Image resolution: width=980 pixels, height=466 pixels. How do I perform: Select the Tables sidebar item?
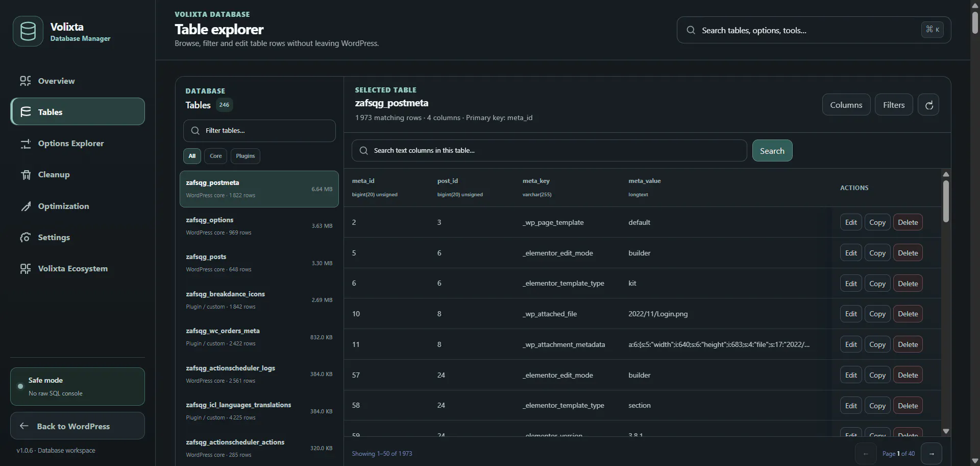tap(78, 111)
